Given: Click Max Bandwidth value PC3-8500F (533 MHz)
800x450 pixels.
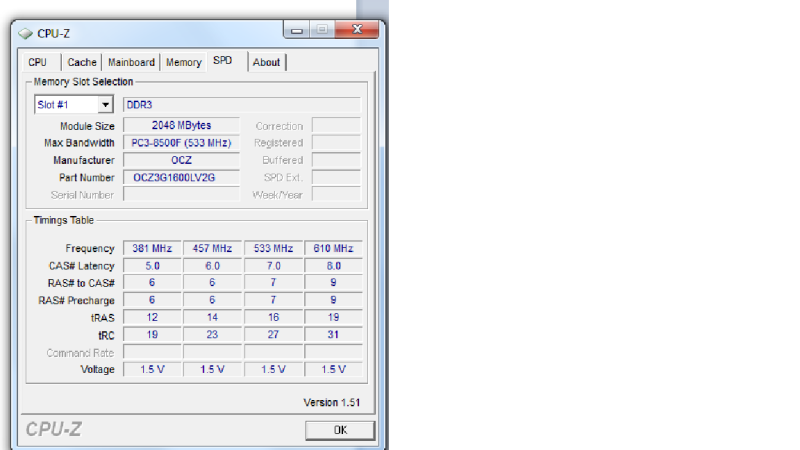Looking at the screenshot, I should pyautogui.click(x=181, y=143).
